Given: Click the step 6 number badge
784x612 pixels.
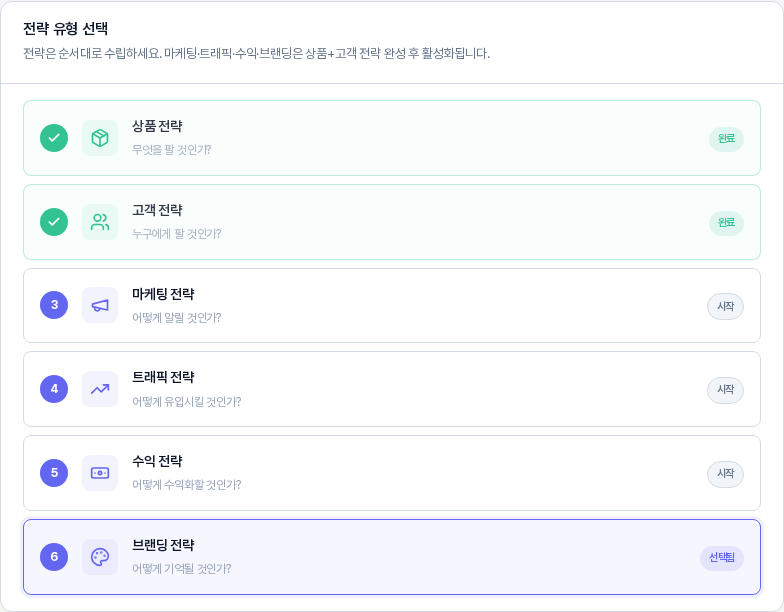Looking at the screenshot, I should 54,557.
